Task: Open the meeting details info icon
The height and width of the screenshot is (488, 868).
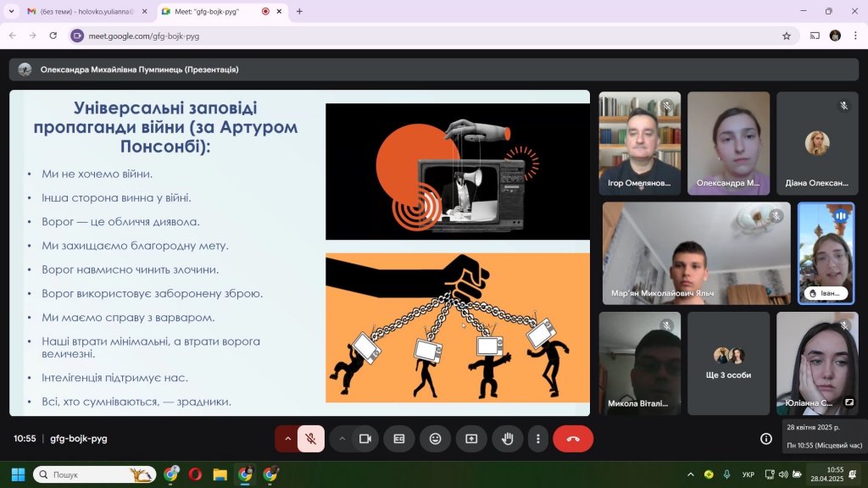Action: pyautogui.click(x=765, y=439)
